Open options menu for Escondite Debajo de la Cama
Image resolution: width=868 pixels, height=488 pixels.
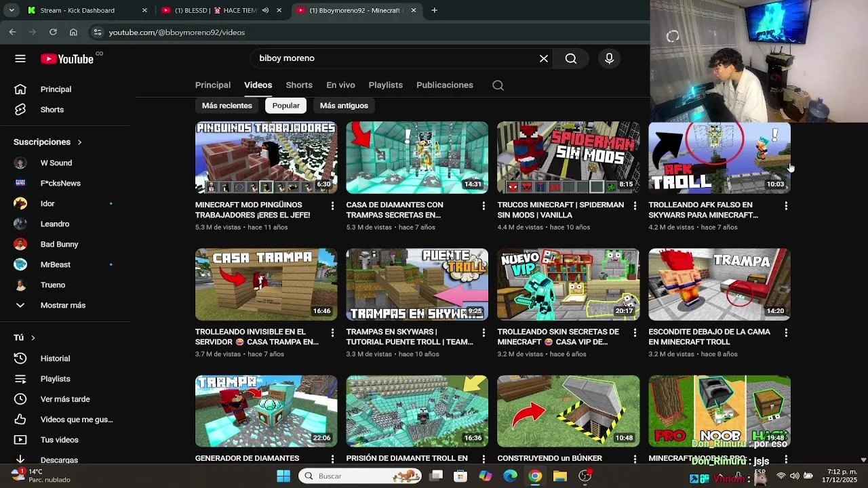click(x=786, y=333)
